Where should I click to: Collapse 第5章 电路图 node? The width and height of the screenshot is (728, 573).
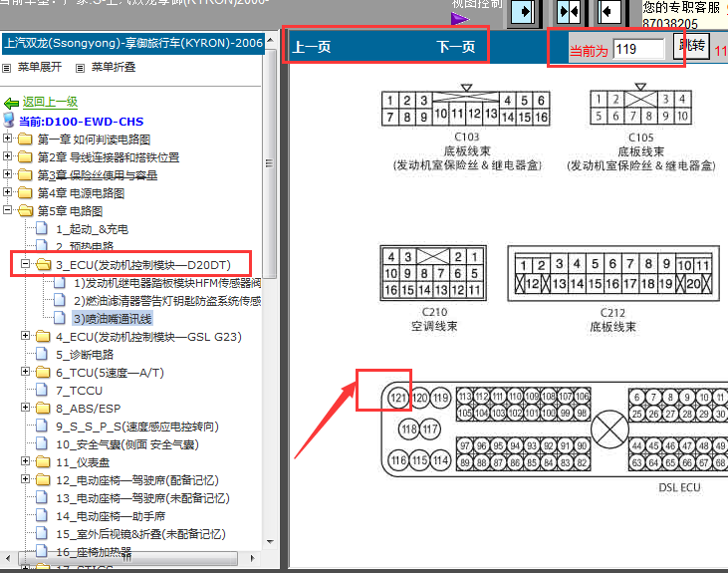coord(7,210)
